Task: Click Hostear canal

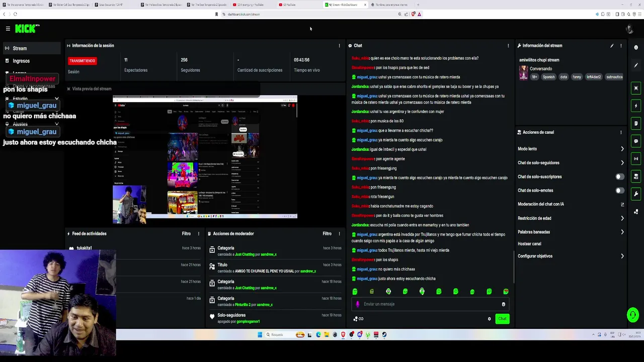Action: 529,244
